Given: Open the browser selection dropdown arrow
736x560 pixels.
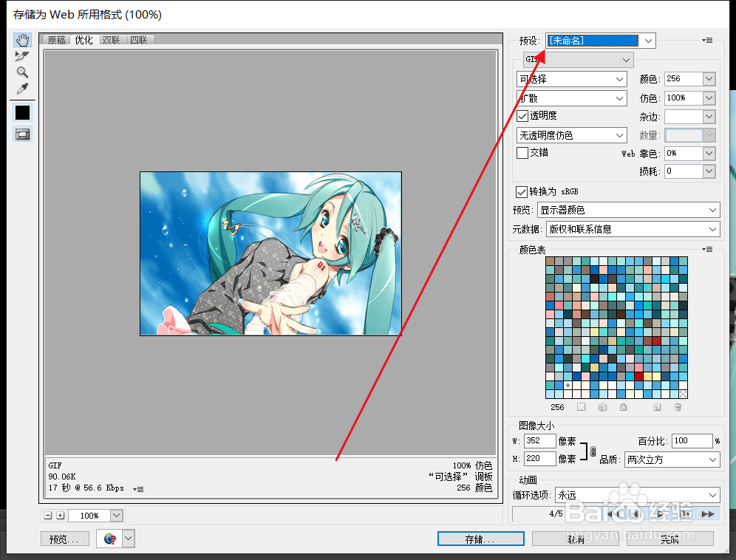Looking at the screenshot, I should click(129, 539).
